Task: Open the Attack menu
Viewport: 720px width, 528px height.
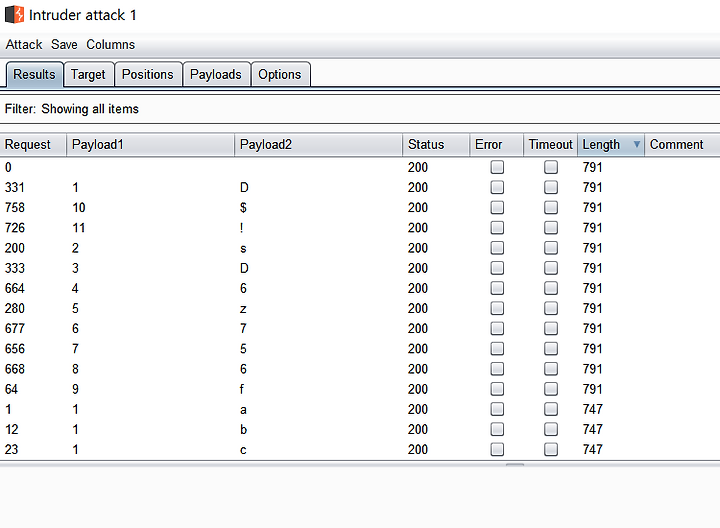Action: [24, 45]
